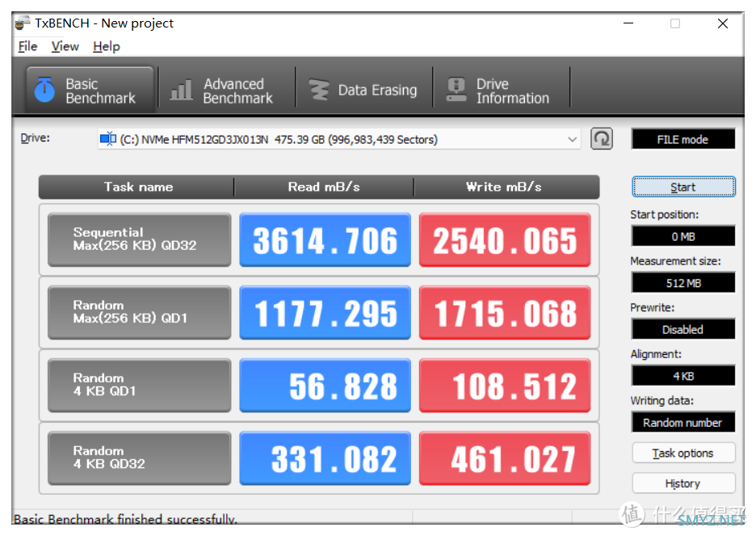Expand the Drive selection dropdown arrow
Image resolution: width=756 pixels, height=536 pixels.
click(573, 139)
